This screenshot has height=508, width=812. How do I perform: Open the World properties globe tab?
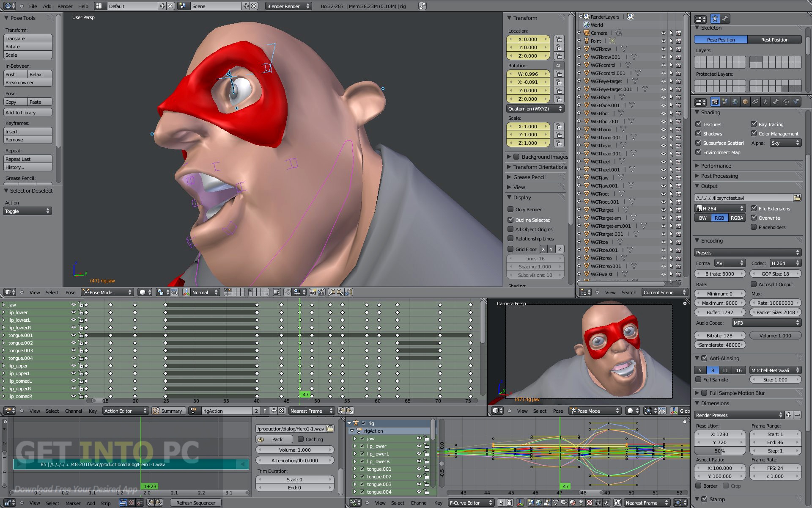[x=735, y=102]
